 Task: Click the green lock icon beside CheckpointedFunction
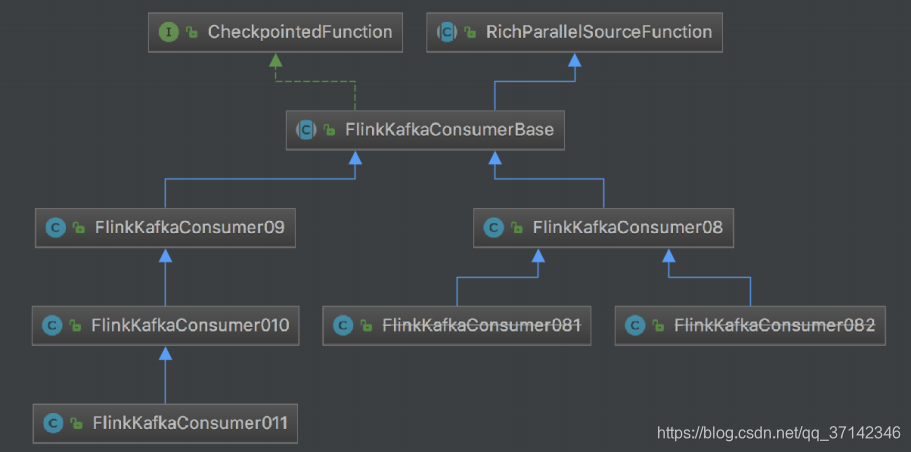[192, 33]
